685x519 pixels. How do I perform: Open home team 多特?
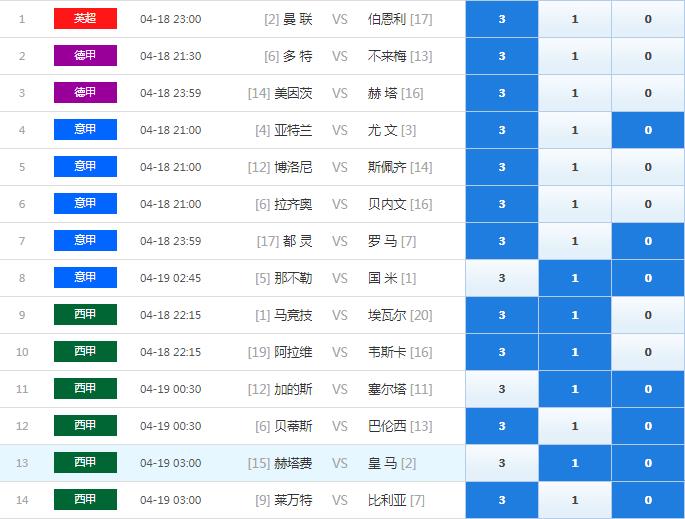click(298, 56)
